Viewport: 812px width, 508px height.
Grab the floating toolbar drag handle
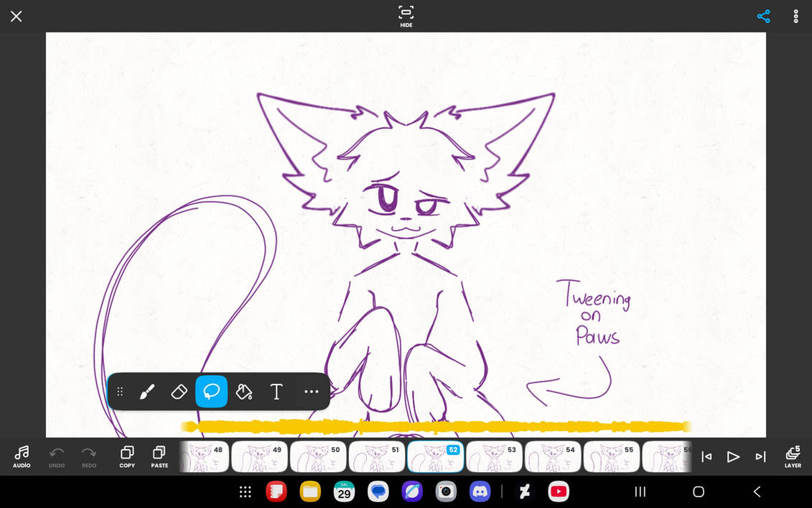point(120,392)
